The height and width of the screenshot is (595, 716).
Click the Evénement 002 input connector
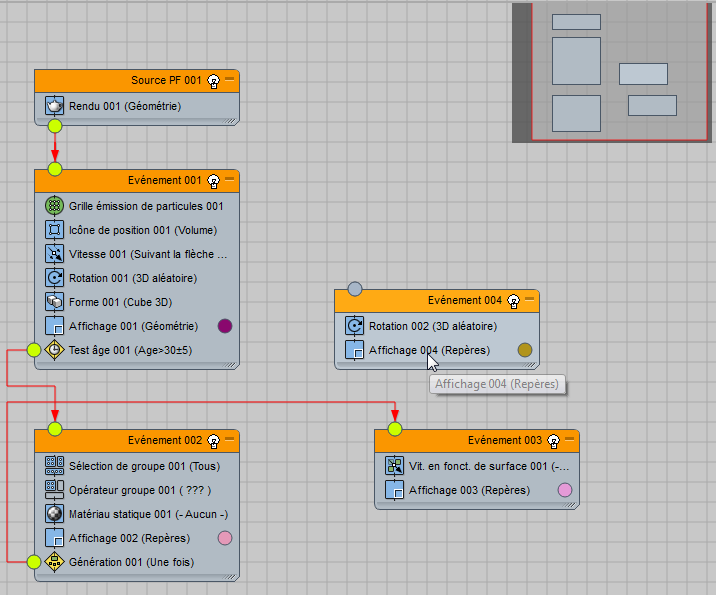[x=55, y=429]
